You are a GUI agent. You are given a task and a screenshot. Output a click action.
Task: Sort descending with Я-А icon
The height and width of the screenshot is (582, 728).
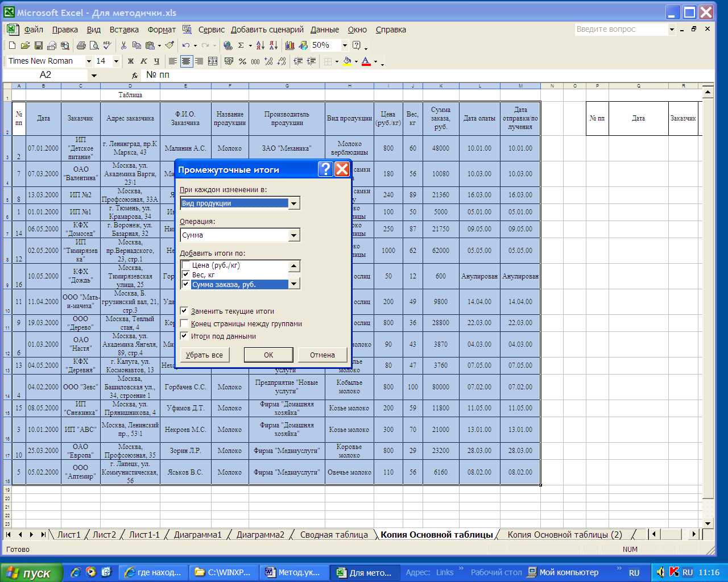coord(273,45)
